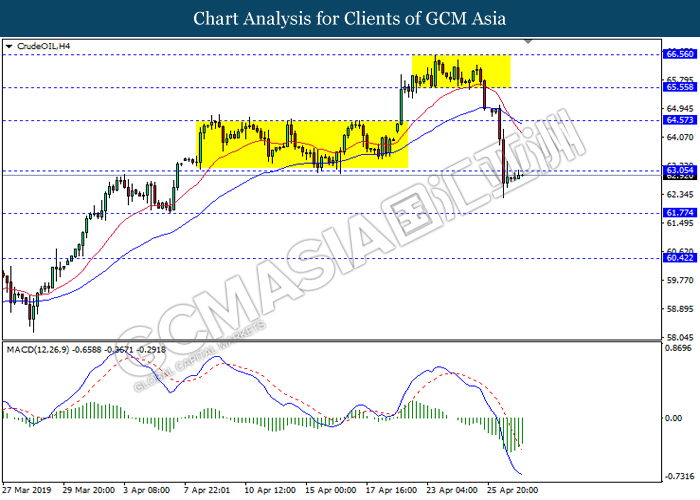This screenshot has height=500, width=700.
Task: Click the 59.770 price axis value
Action: pyautogui.click(x=680, y=280)
